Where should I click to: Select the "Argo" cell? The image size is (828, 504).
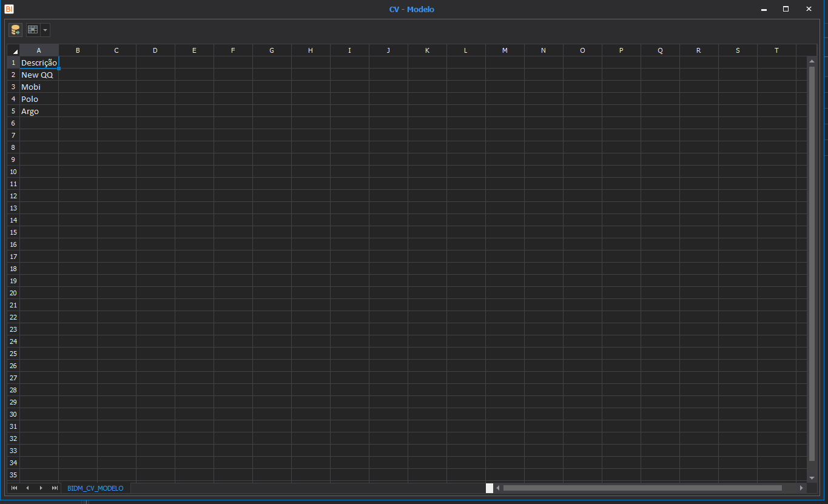[x=39, y=111]
